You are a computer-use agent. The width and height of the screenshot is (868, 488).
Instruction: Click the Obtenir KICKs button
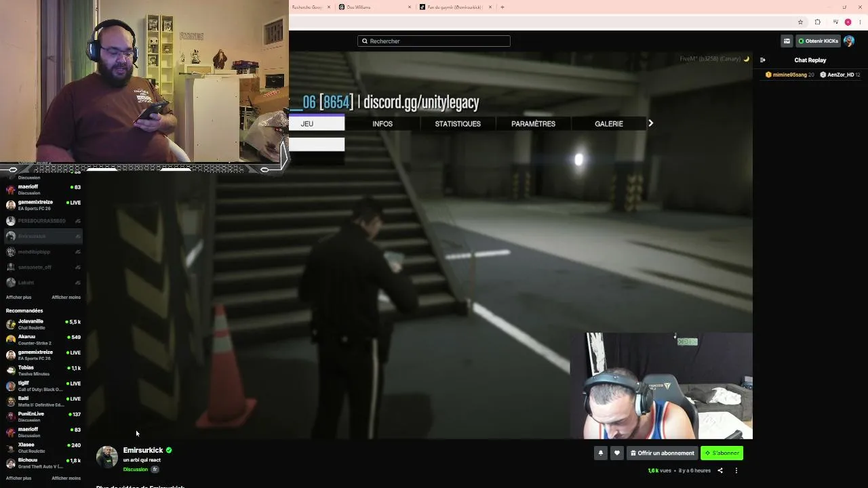point(818,41)
